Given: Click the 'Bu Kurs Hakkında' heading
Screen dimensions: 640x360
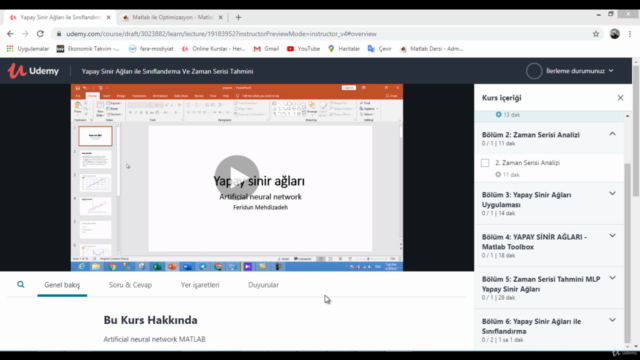Looking at the screenshot, I should click(x=151, y=320).
